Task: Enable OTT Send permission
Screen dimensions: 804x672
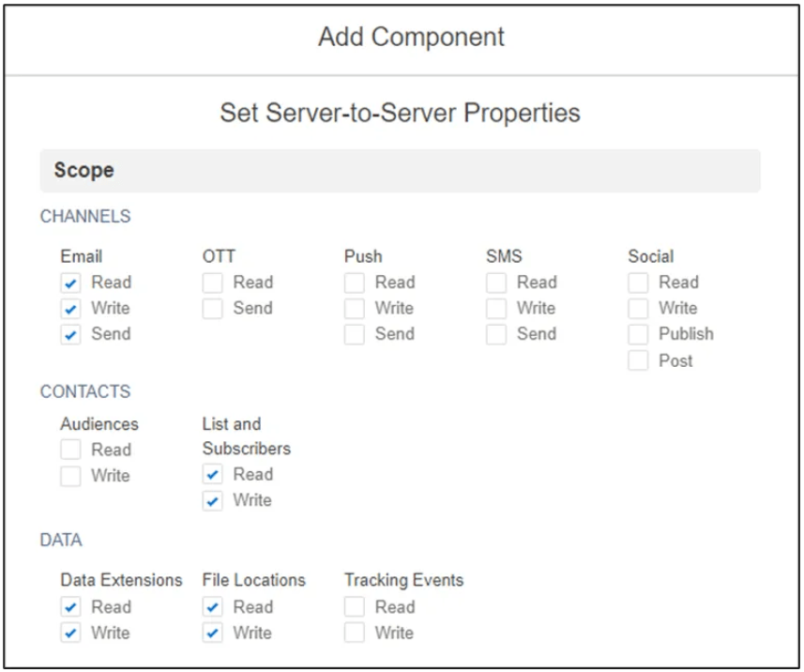Action: point(213,309)
